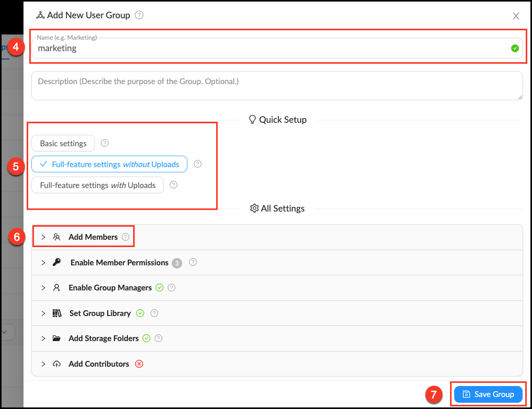Click help icon next to Add Members
532x409 pixels.
[125, 237]
